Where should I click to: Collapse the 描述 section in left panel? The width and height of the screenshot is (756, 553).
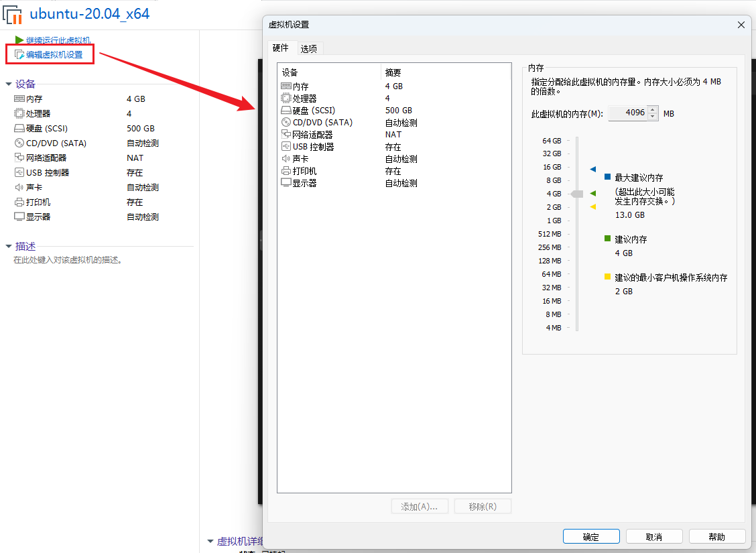[9, 247]
